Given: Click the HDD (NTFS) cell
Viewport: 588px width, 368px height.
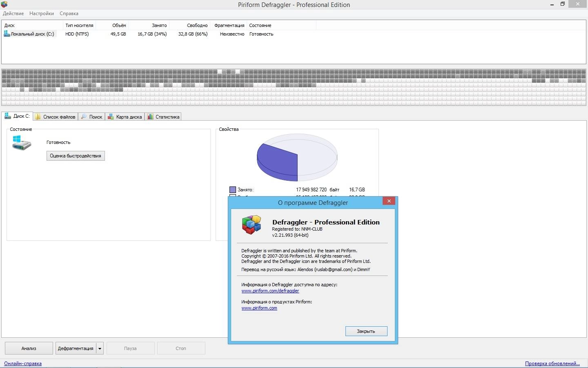Looking at the screenshot, I should pyautogui.click(x=77, y=34).
